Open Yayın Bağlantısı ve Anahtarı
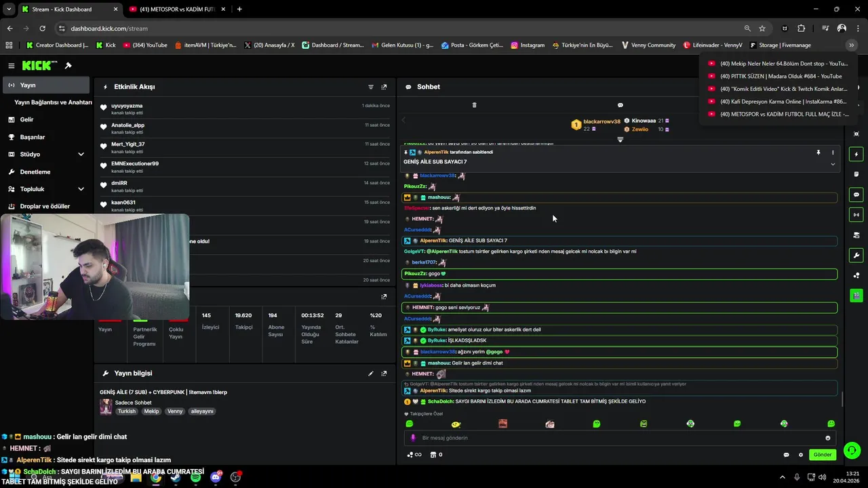 pyautogui.click(x=53, y=102)
